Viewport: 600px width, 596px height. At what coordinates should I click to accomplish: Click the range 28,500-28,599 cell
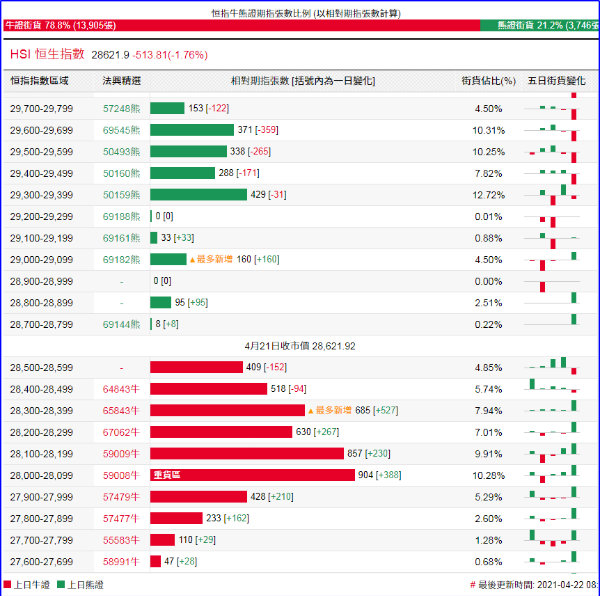[x=41, y=368]
